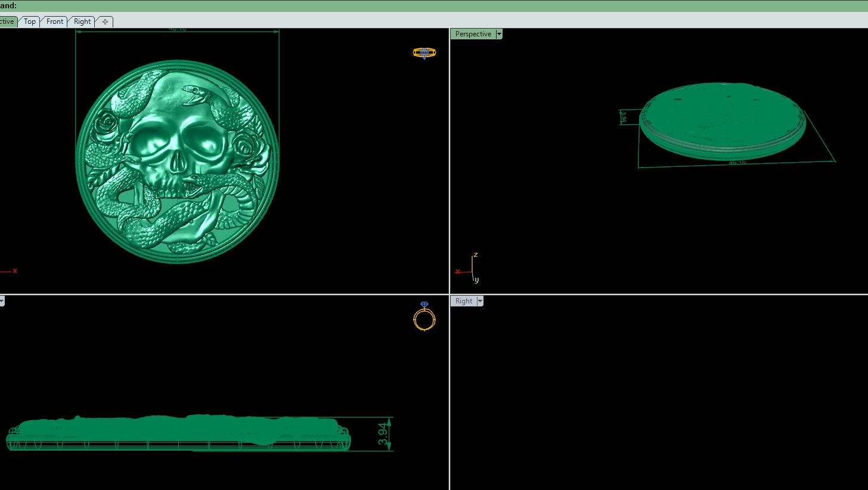Switch to the Front viewport tab
The width and height of the screenshot is (868, 490).
click(55, 21)
